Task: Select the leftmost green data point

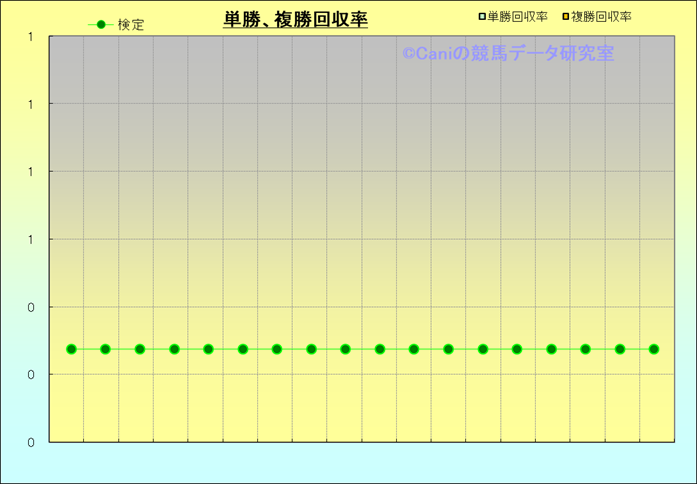Action: pos(71,349)
